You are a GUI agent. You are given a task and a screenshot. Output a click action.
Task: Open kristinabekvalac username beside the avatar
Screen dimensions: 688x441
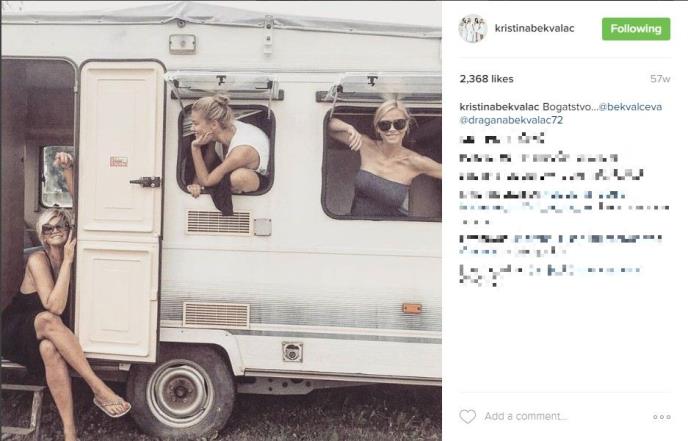(x=534, y=28)
